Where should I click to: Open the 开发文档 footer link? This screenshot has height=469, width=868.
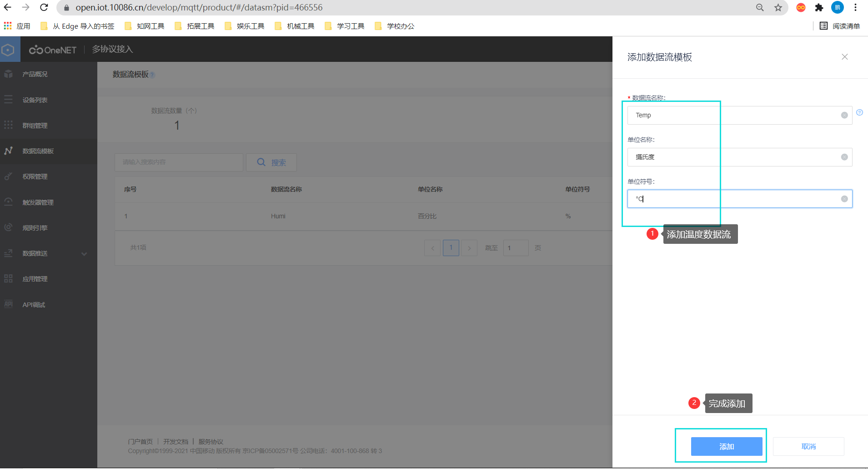click(x=176, y=442)
